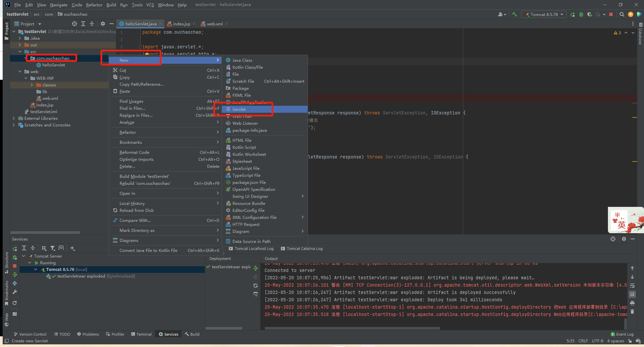
Task: Click Reformat Code in context menu
Action: (166, 152)
